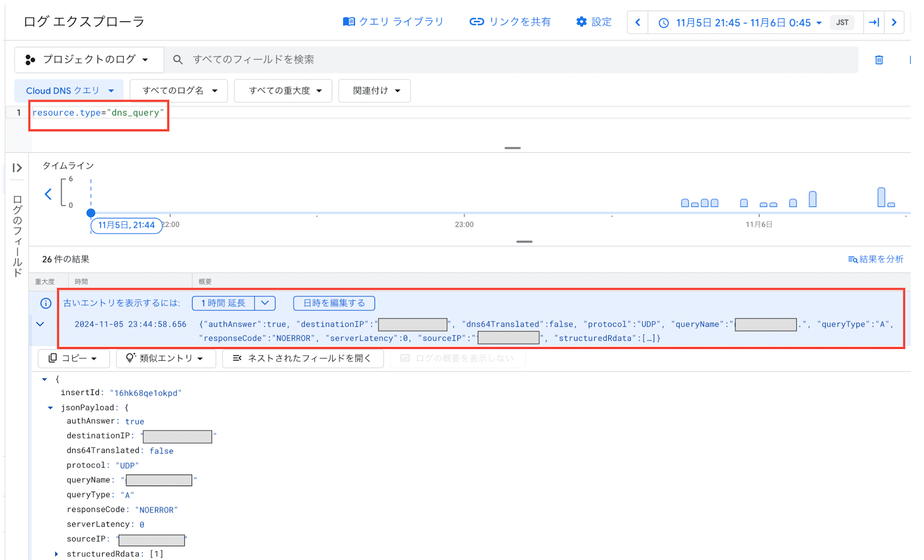Click queryType value A

click(x=128, y=495)
